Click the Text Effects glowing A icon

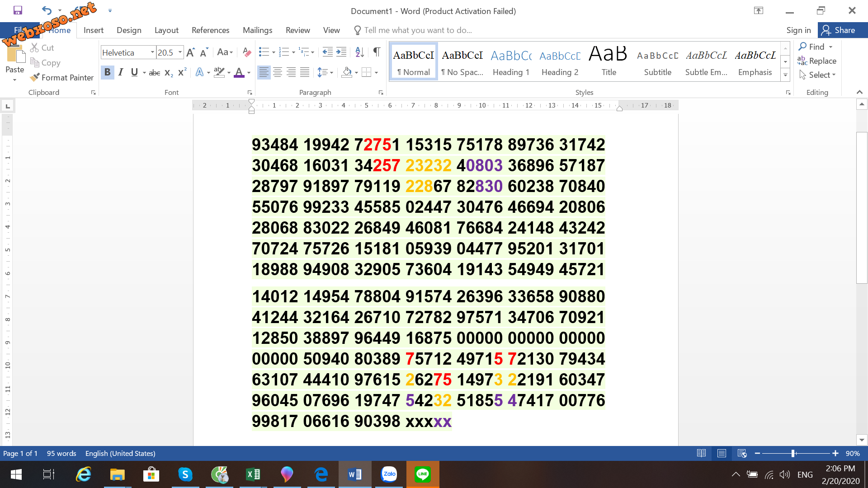pos(199,72)
